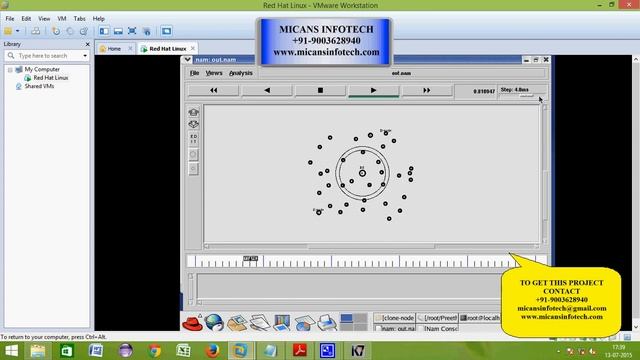This screenshot has width=640, height=360.
Task: Open the web browser globe icon in the guest panel
Action: [214, 322]
